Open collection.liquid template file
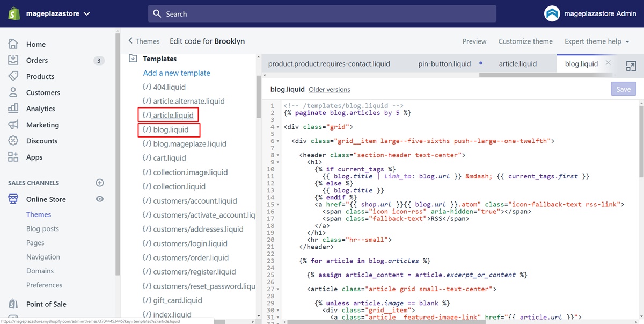644x324 pixels. 174,186
